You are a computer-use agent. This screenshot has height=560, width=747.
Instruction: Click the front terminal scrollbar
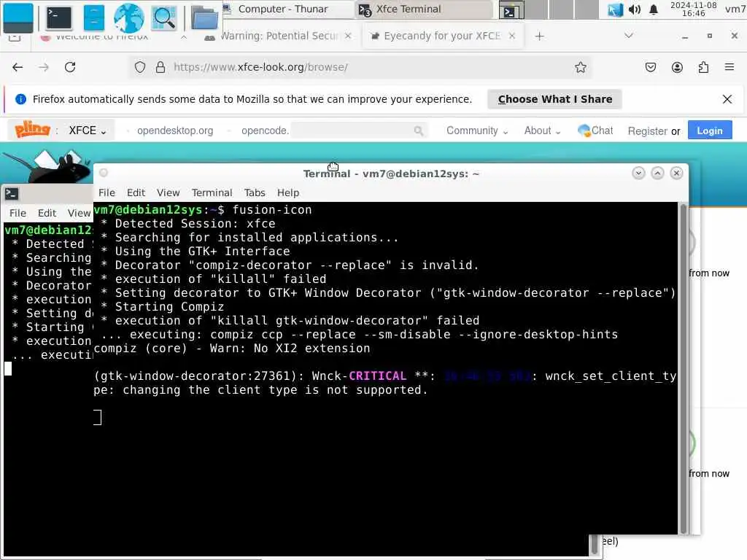pyautogui.click(x=684, y=367)
